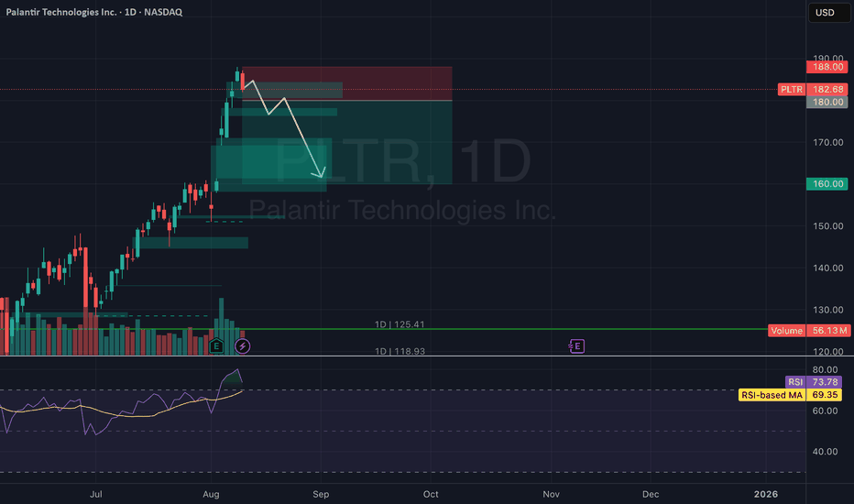Click the 1D | 118.93 level label
The height and width of the screenshot is (504, 854).
[400, 351]
